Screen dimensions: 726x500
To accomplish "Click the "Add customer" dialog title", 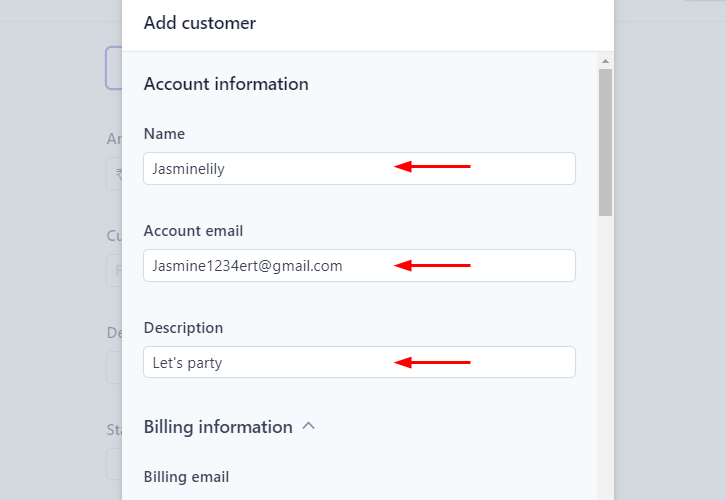I will click(x=200, y=23).
